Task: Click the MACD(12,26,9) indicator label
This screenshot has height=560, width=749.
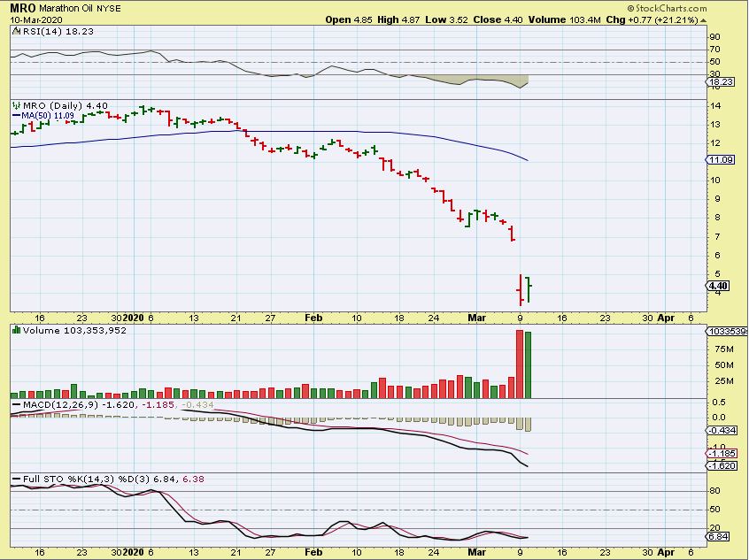Action: coord(61,405)
